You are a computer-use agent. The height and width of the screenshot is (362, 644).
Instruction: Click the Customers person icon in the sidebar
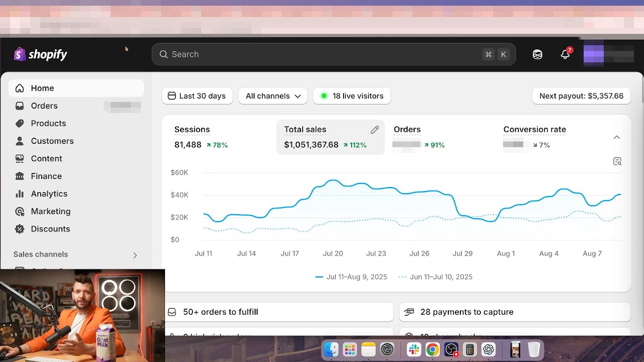20,141
